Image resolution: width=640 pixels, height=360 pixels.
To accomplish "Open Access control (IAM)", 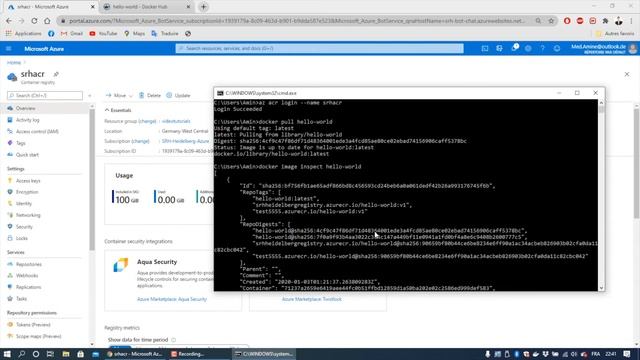I will 37,131.
